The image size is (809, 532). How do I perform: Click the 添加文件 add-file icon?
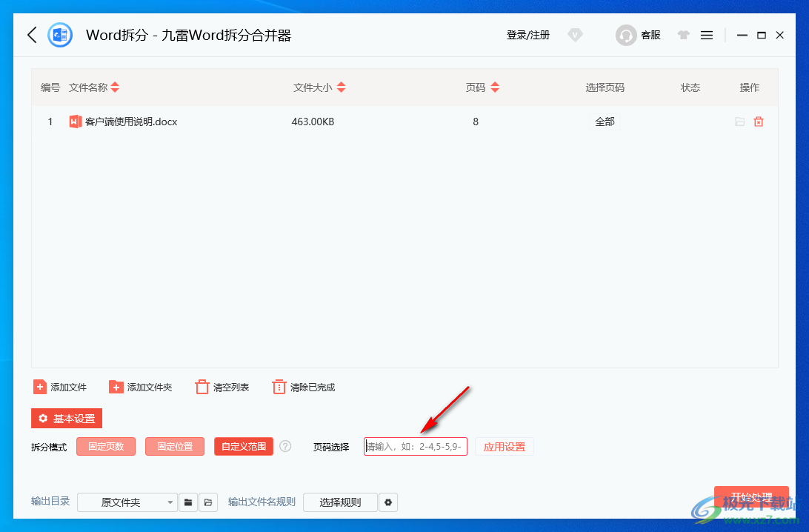(x=40, y=386)
